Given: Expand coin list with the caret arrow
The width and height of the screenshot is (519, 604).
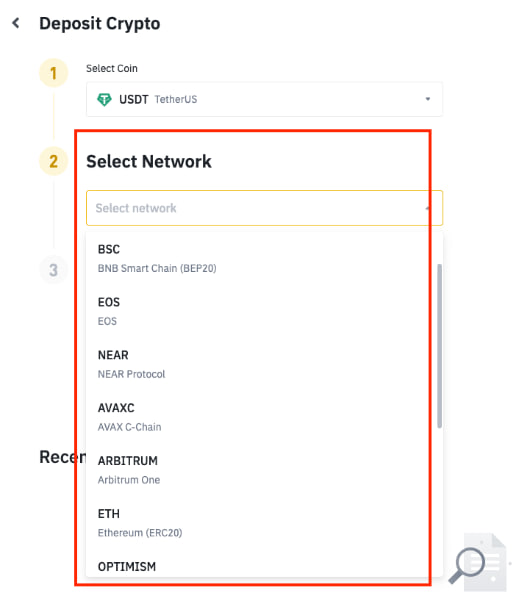Looking at the screenshot, I should tap(428, 99).
